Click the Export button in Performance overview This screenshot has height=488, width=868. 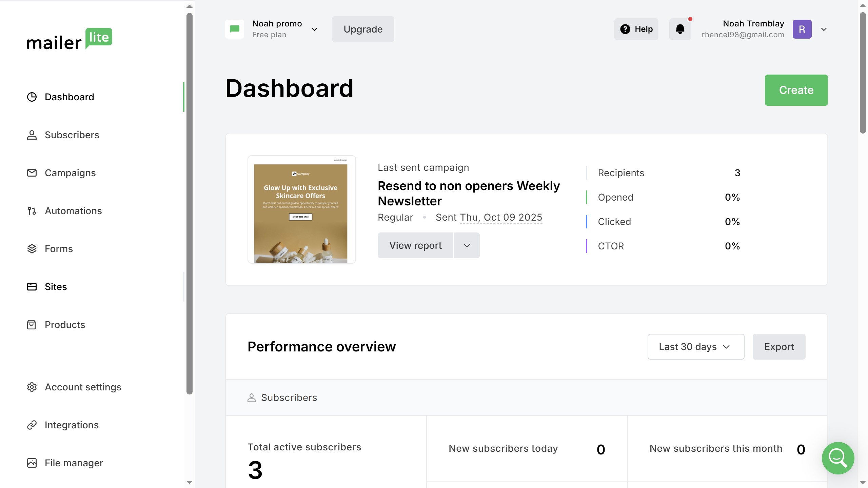pos(779,347)
